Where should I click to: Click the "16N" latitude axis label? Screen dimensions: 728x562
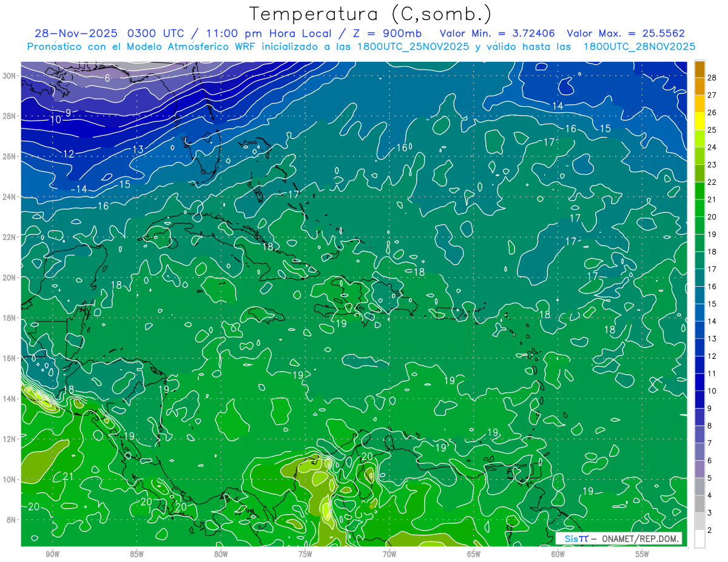9,358
